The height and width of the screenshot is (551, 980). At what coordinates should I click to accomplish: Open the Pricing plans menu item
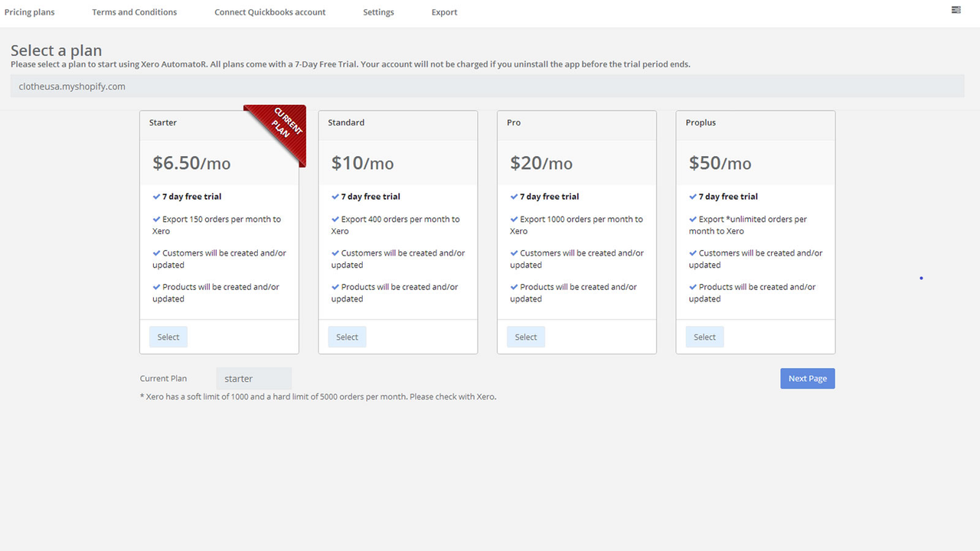pos(29,12)
